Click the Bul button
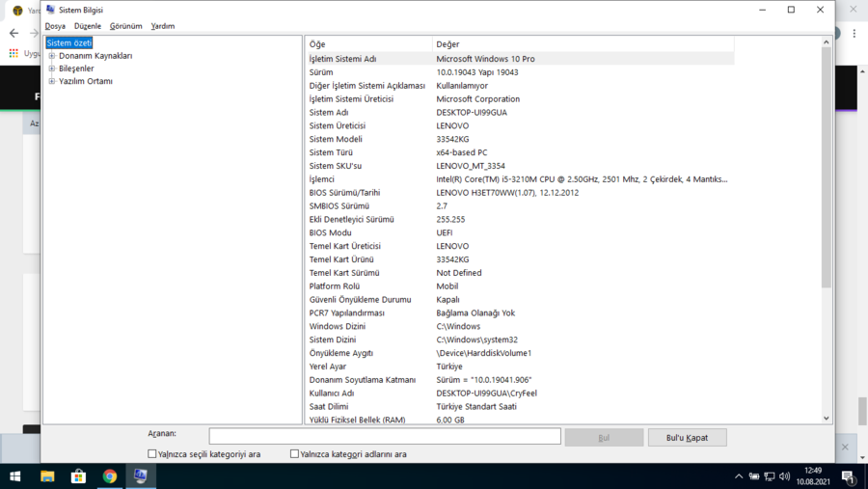Image resolution: width=868 pixels, height=489 pixels. [604, 438]
